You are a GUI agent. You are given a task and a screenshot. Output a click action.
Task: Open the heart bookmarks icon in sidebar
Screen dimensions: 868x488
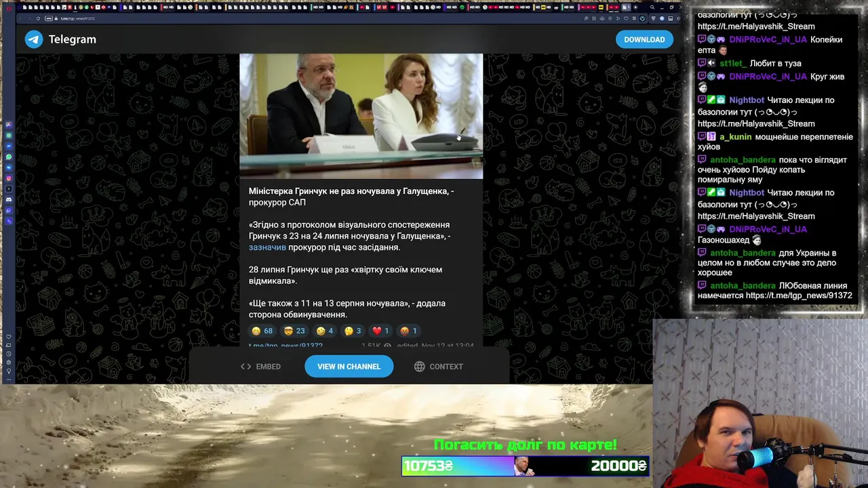[9, 337]
